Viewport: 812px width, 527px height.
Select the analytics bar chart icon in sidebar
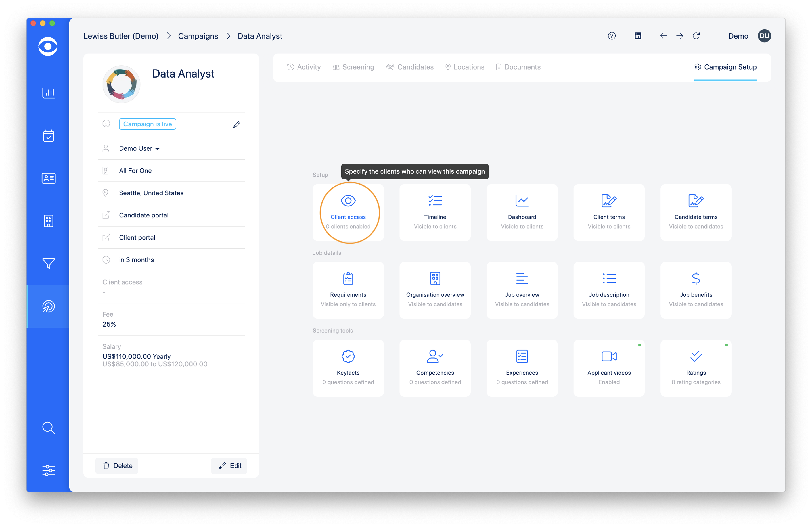[x=48, y=93]
